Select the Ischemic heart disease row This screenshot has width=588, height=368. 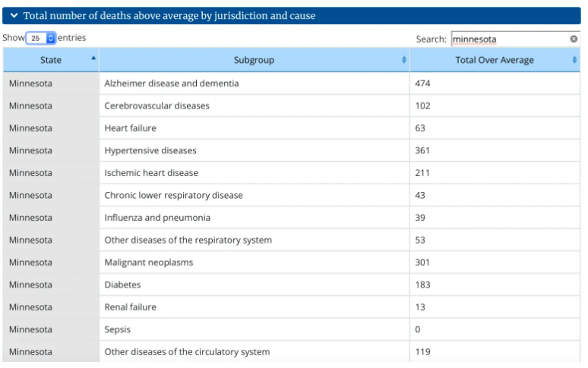pyautogui.click(x=292, y=172)
